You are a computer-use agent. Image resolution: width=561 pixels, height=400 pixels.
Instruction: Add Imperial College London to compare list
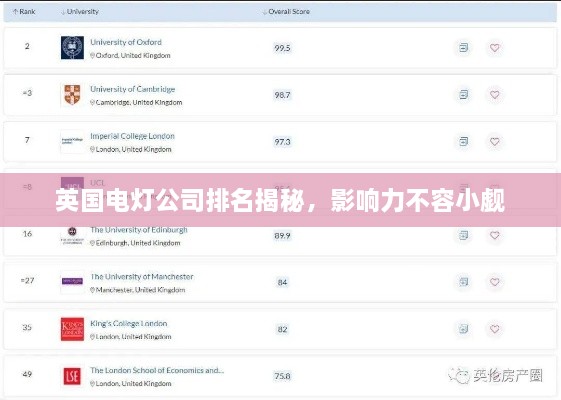point(463,142)
